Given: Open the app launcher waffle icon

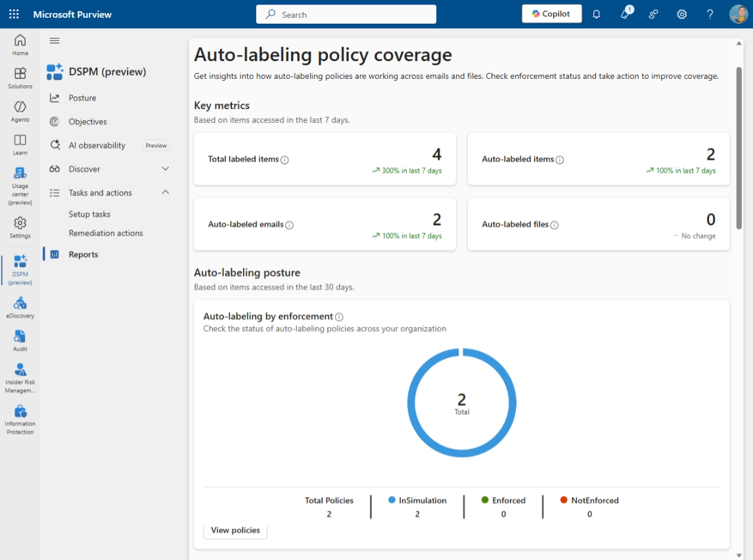Looking at the screenshot, I should coord(14,14).
